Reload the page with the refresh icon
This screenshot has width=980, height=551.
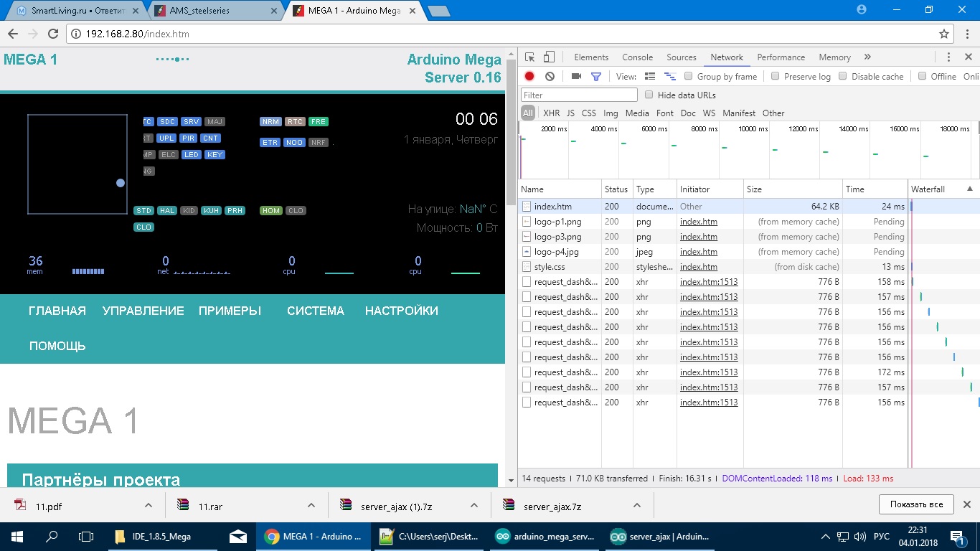tap(52, 34)
